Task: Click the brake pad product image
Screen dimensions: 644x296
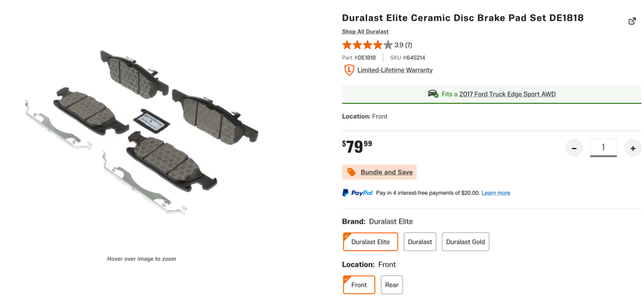Action: [x=142, y=131]
